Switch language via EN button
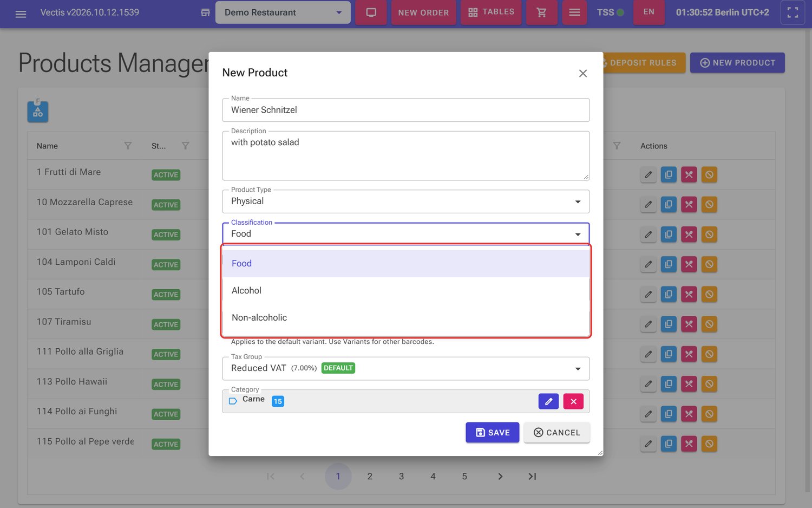The image size is (812, 508). (x=649, y=12)
